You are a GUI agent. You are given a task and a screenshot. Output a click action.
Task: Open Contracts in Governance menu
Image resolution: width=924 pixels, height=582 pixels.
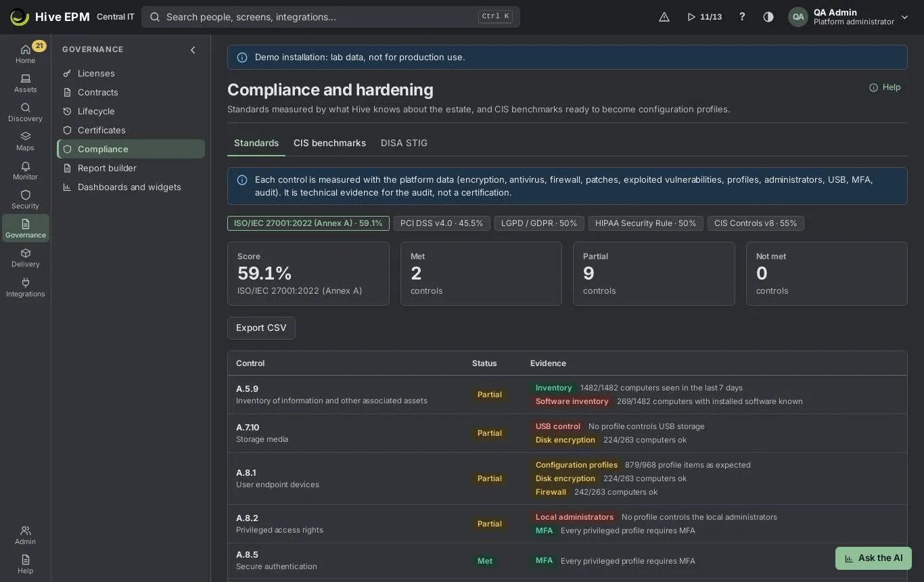coord(131,92)
